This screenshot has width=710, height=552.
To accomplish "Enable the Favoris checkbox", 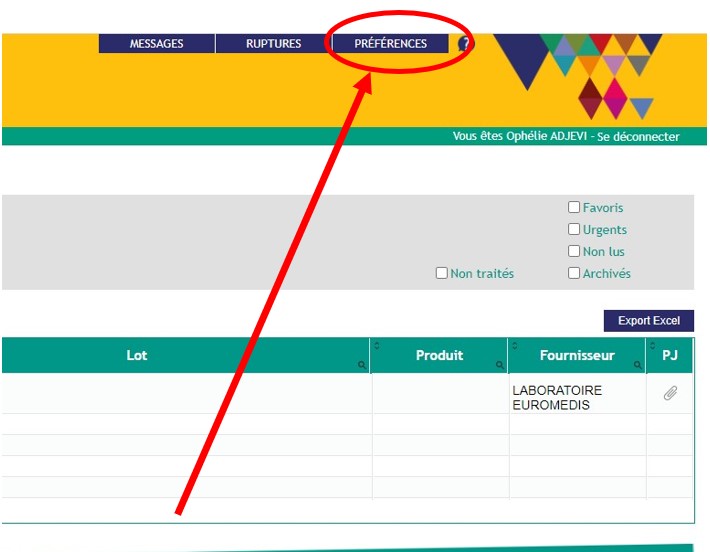I will pyautogui.click(x=574, y=208).
